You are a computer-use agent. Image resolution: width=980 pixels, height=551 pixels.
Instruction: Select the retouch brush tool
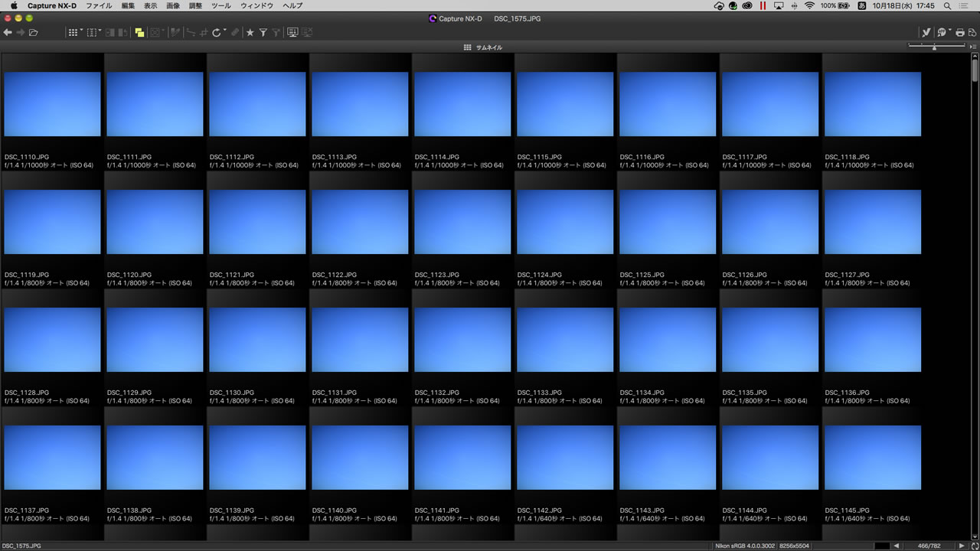coord(235,32)
